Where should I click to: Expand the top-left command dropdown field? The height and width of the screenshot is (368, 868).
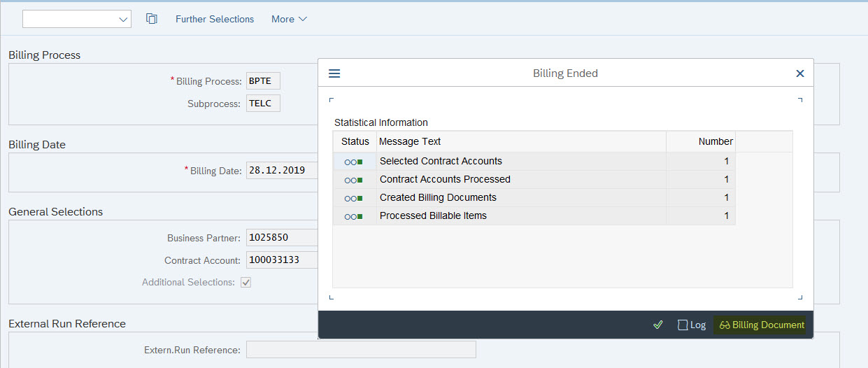(77, 19)
